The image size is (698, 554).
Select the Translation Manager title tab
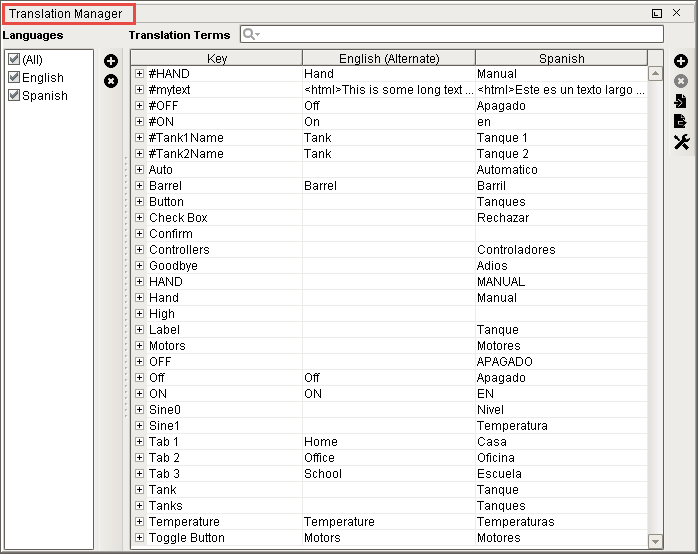[69, 14]
